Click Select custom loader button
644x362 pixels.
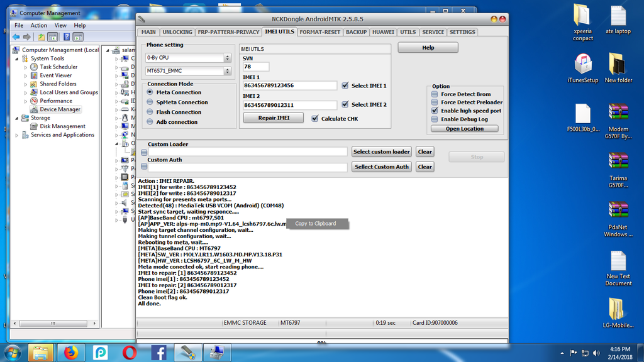(x=382, y=152)
